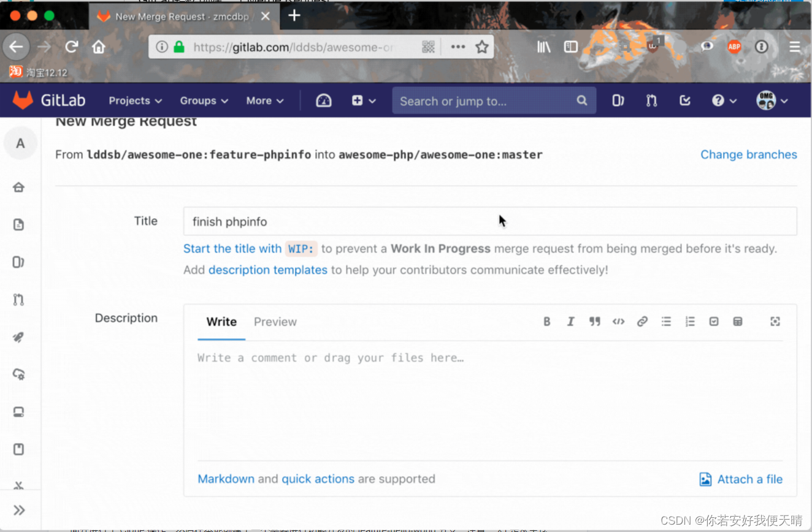
Task: Insert a code block via the toolbar
Action: coord(618,321)
